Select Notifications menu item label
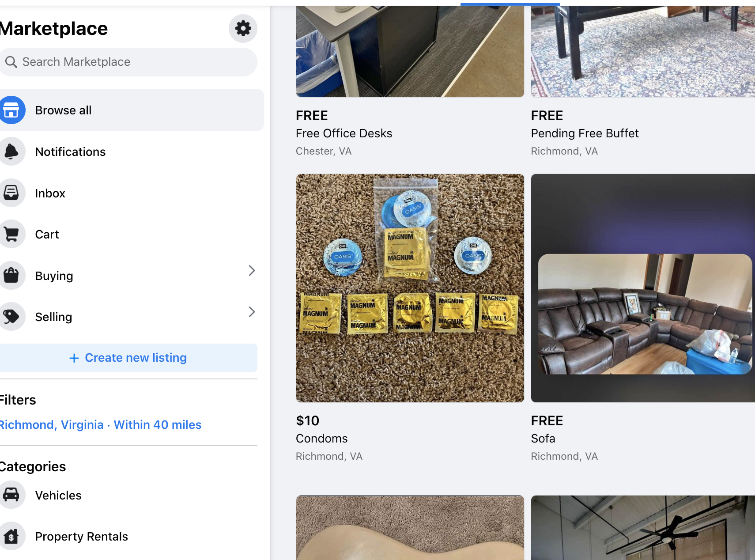 pos(70,152)
